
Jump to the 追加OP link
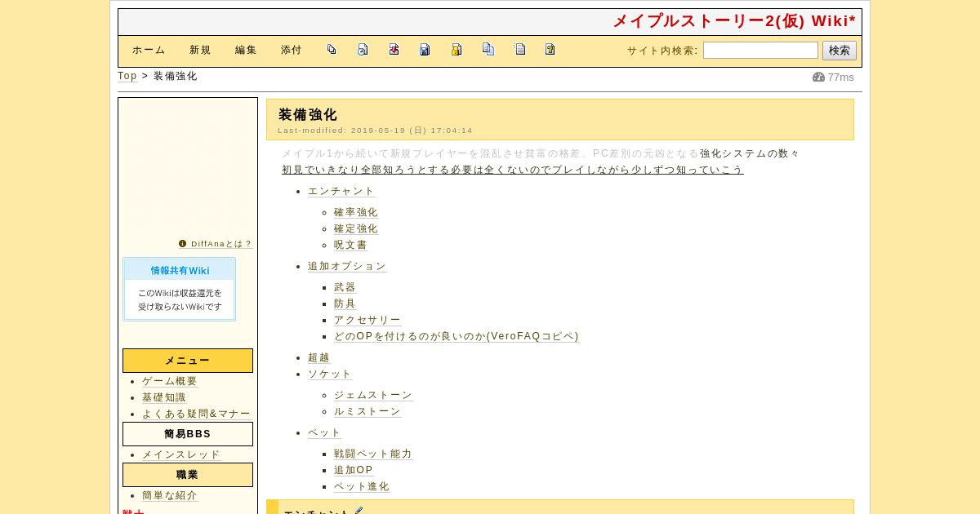point(354,470)
